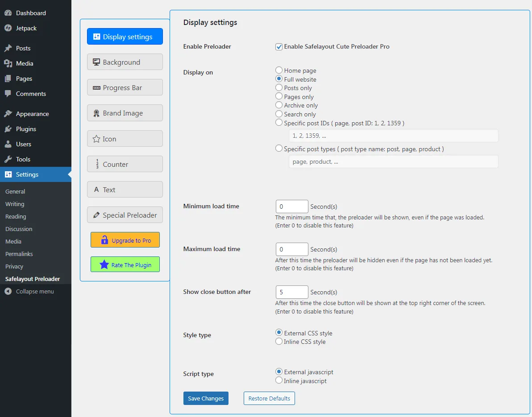Select Inline javascript radio

(279, 380)
